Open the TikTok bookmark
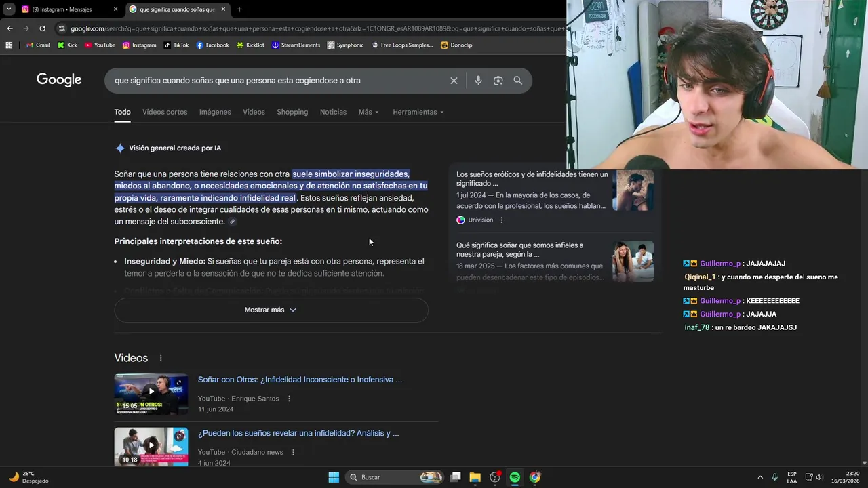Screen dimensions: 868x488 tap(176, 45)
